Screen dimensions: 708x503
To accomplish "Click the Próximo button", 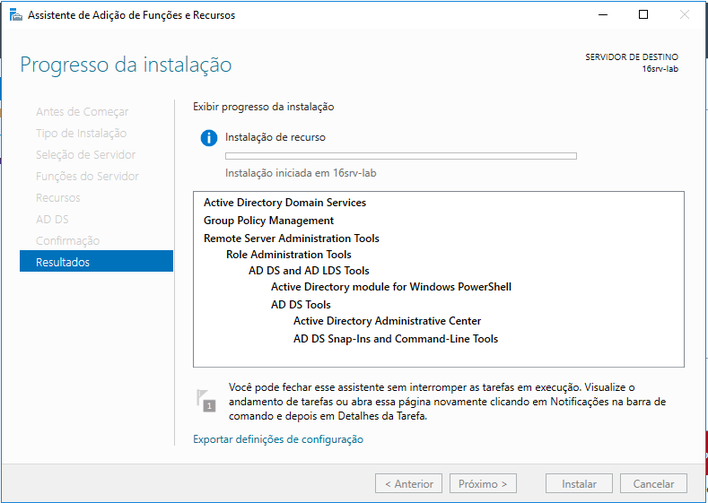I will click(483, 484).
